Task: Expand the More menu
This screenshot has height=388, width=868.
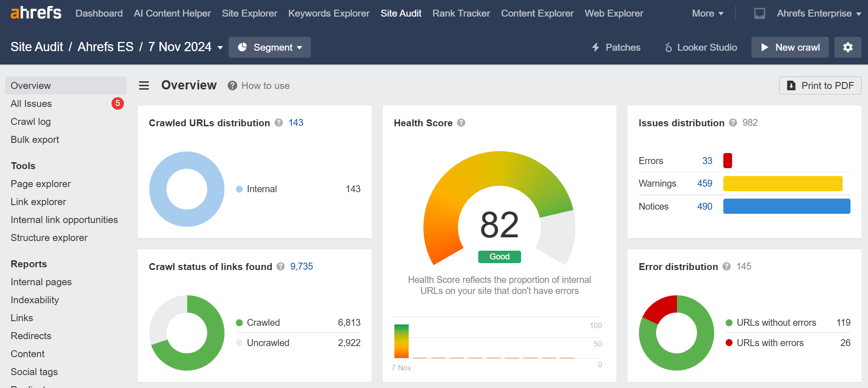Action: pyautogui.click(x=707, y=13)
